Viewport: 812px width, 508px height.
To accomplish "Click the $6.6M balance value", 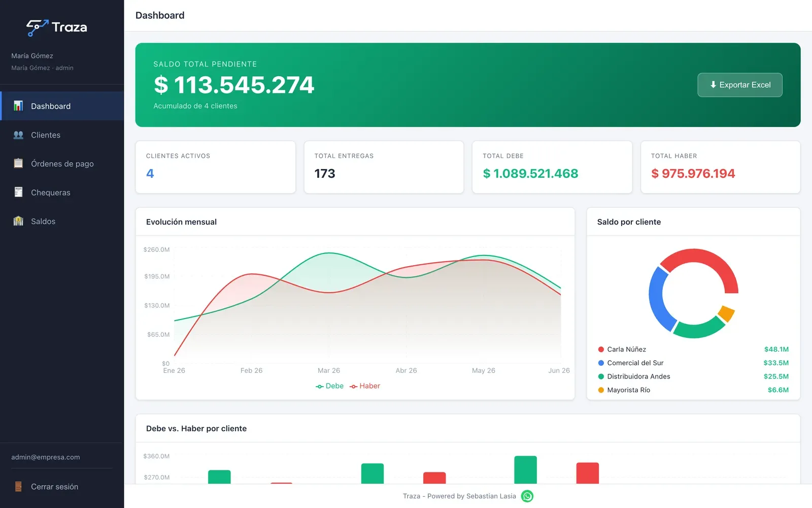I will point(778,390).
